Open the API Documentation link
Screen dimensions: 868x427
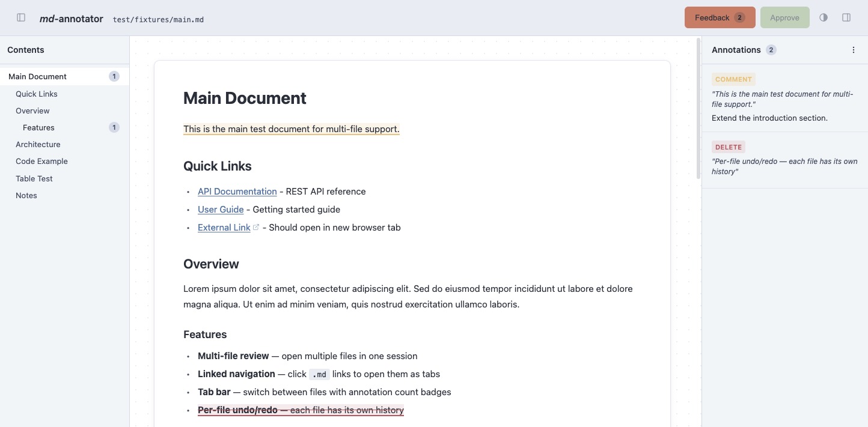tap(237, 191)
